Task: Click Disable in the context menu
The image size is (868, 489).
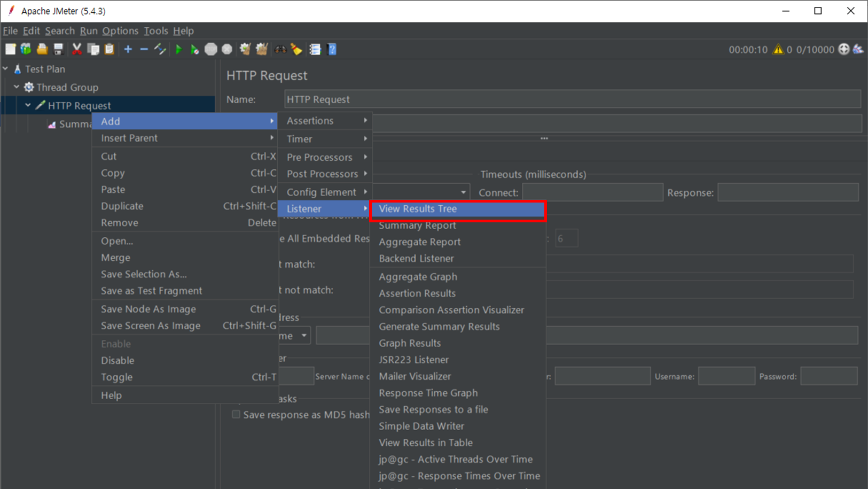Action: click(185, 361)
